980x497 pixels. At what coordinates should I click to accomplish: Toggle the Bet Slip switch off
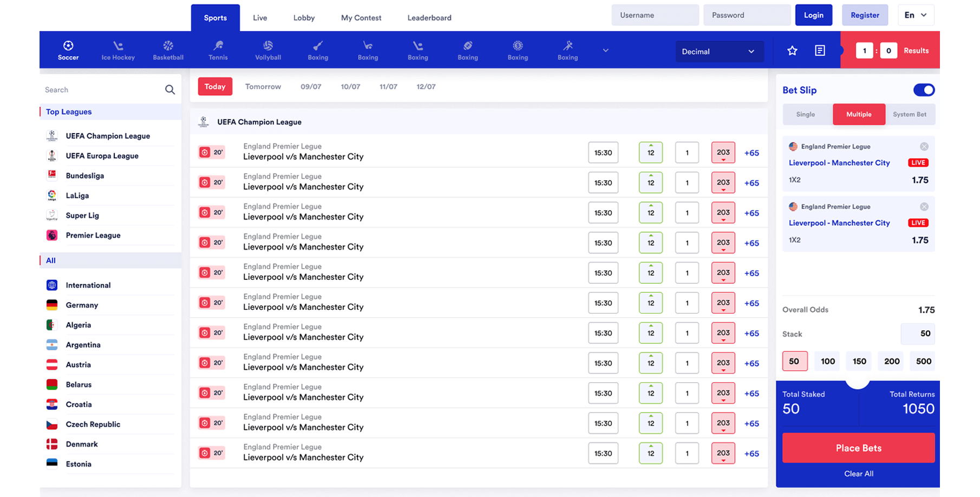tap(924, 90)
